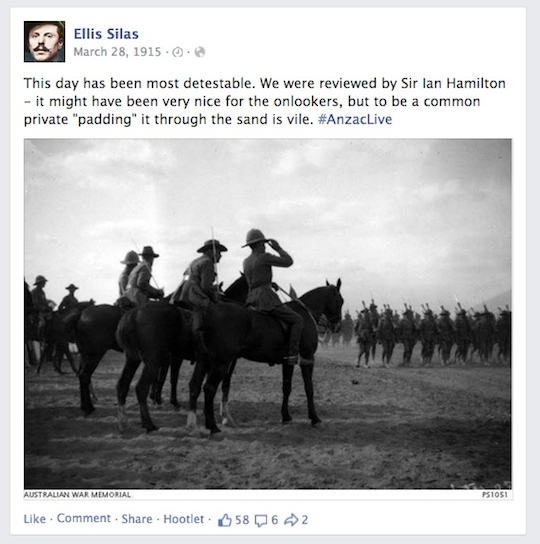540x544 pixels.
Task: View the 2 shares count
Action: point(305,520)
